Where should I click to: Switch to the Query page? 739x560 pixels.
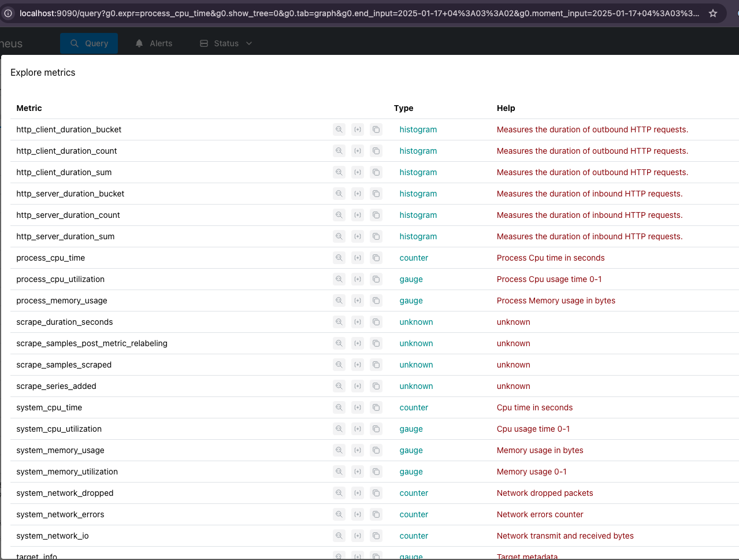pyautogui.click(x=89, y=43)
